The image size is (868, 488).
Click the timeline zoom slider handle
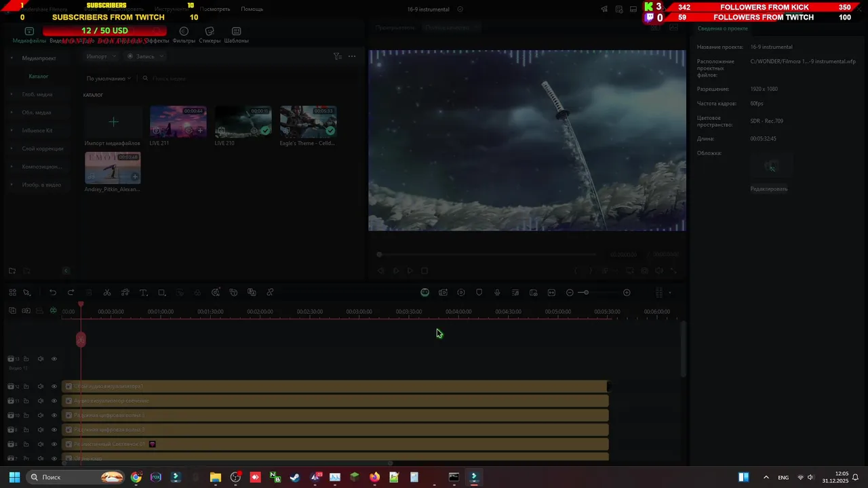tap(585, 293)
